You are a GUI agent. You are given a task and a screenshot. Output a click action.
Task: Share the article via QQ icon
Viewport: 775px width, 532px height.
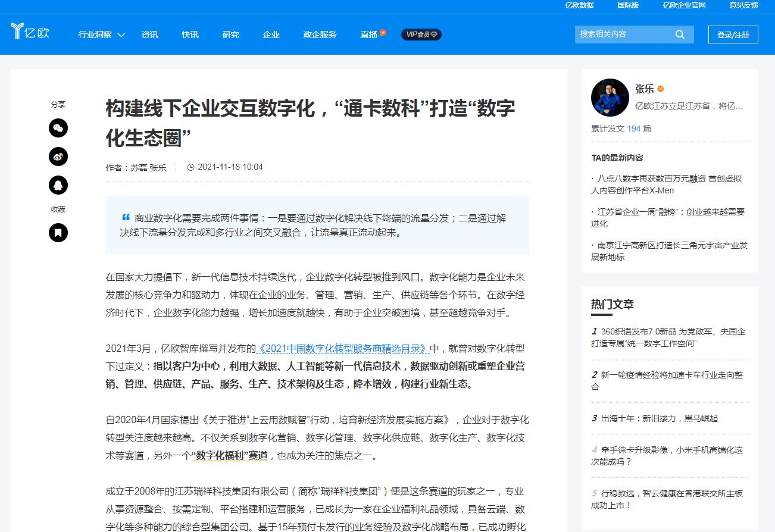click(58, 185)
